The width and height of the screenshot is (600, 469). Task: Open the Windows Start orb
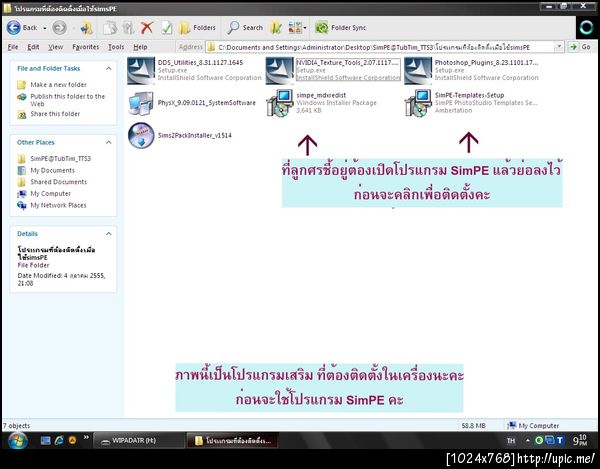17,441
